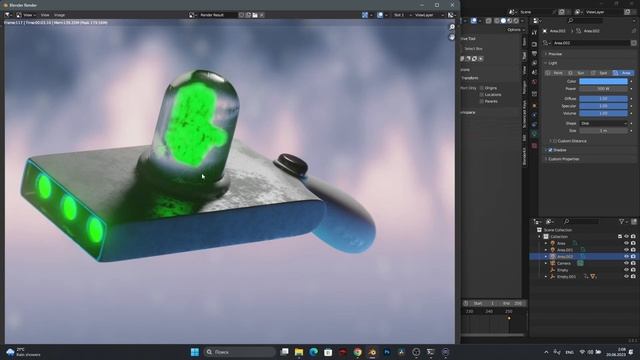Image resolution: width=640 pixels, height=360 pixels.
Task: Open the Render properties tab icon
Action: 534,44
